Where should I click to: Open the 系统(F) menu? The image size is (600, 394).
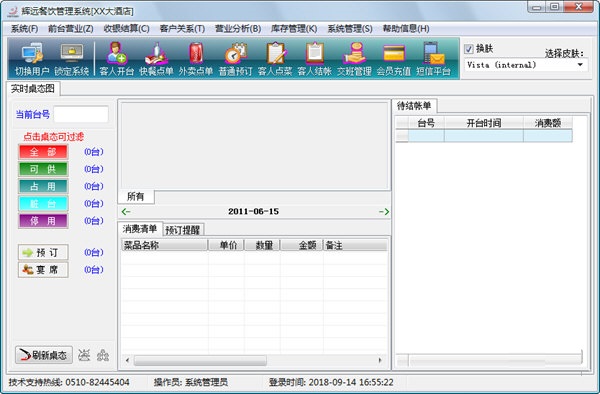tap(24, 29)
